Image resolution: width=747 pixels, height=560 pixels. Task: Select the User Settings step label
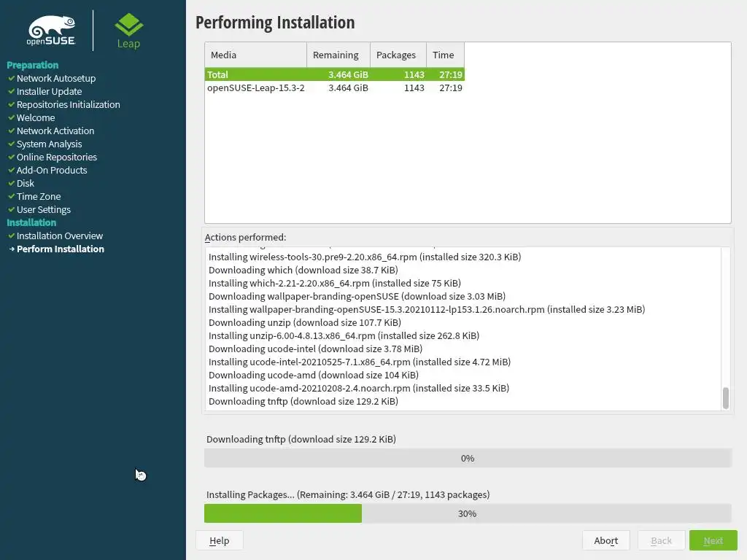43,209
